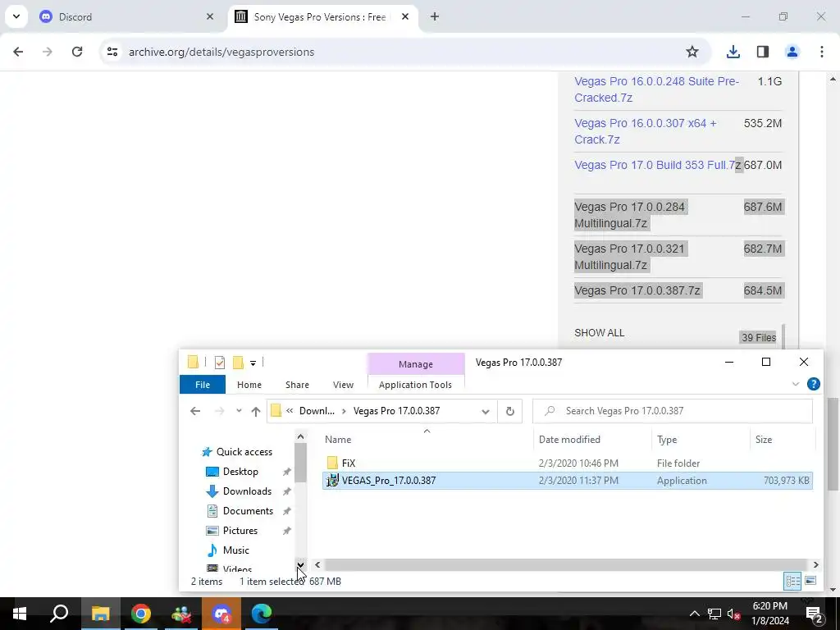
Task: Refresh the Explorer folder view
Action: pos(510,412)
